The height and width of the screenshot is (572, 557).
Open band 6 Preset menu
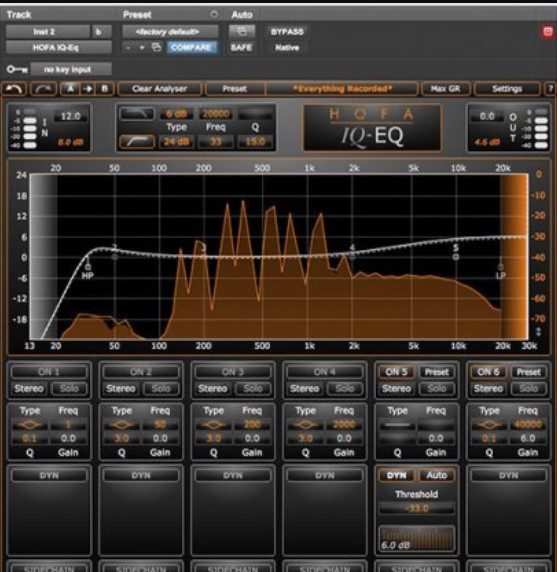(x=529, y=372)
